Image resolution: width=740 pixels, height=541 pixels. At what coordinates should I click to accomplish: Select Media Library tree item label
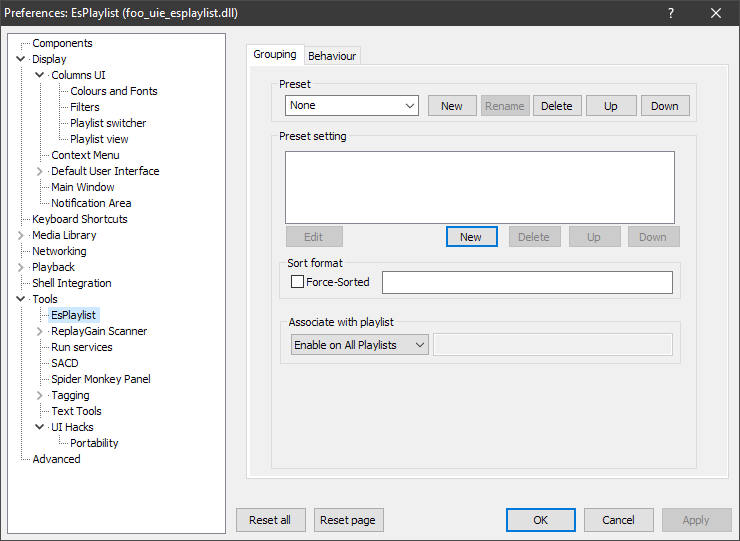point(64,235)
